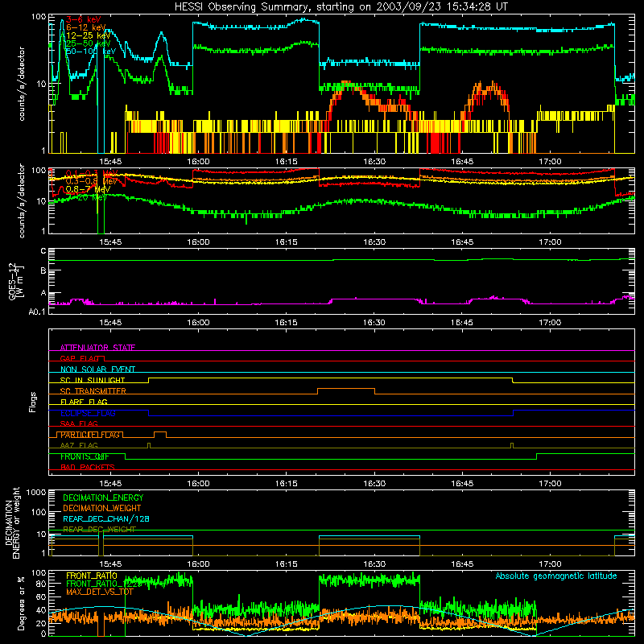Select the BAD_PACKETS flag label
Screen dimensions: 644x644
coord(88,467)
